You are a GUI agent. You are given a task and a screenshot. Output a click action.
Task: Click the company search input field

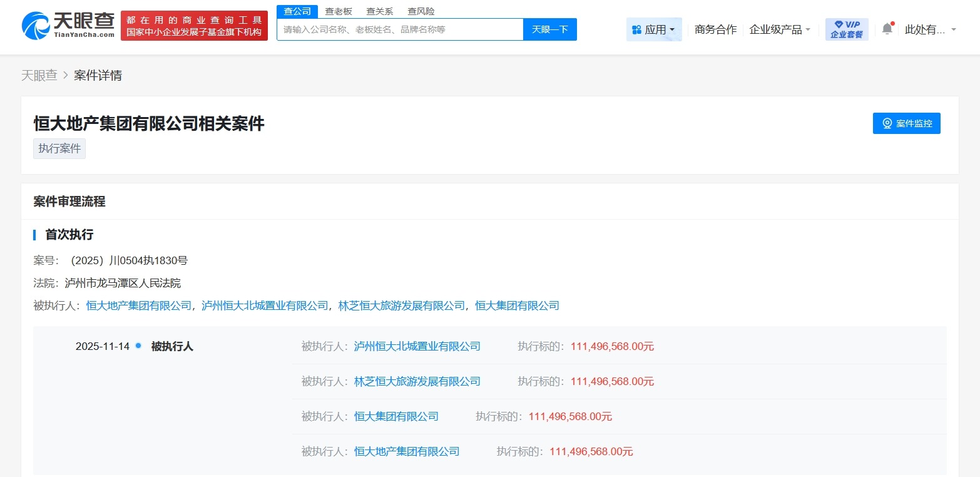(x=400, y=29)
